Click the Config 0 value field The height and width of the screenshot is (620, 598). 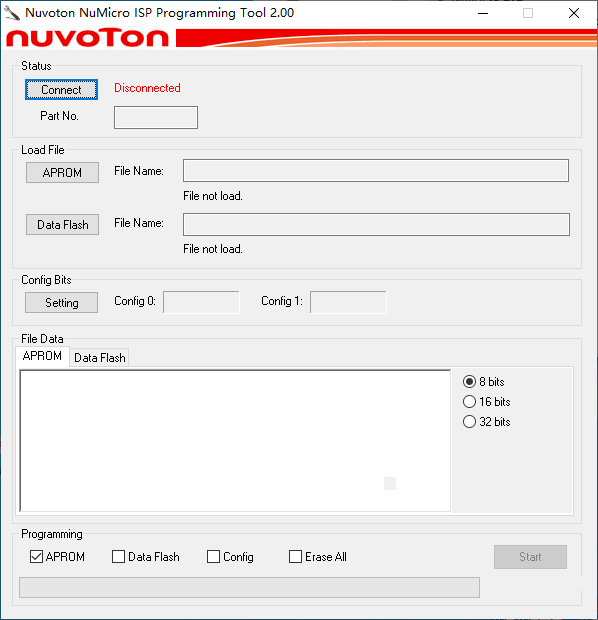[x=201, y=302]
